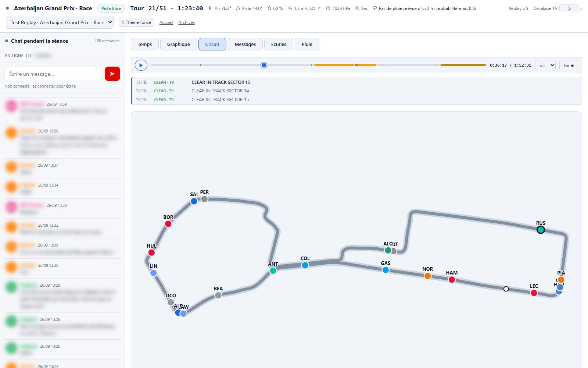
Task: Start replay with the play button
Action: coord(141,65)
